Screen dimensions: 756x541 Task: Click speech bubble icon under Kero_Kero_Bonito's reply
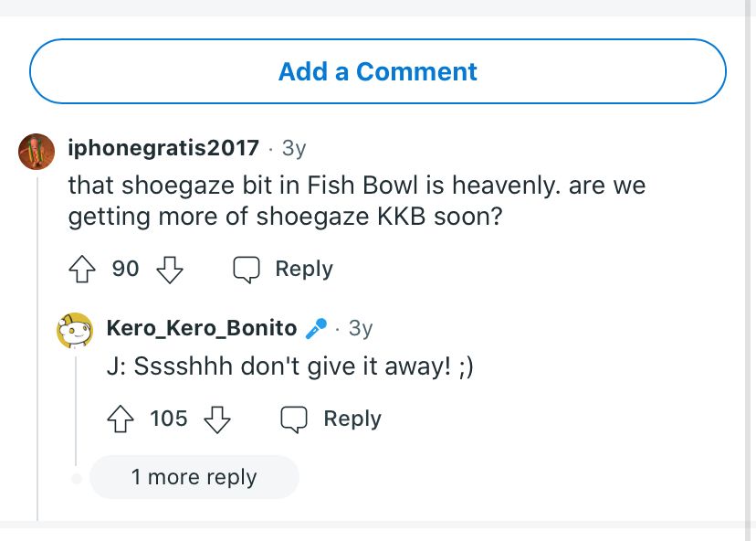click(x=294, y=419)
